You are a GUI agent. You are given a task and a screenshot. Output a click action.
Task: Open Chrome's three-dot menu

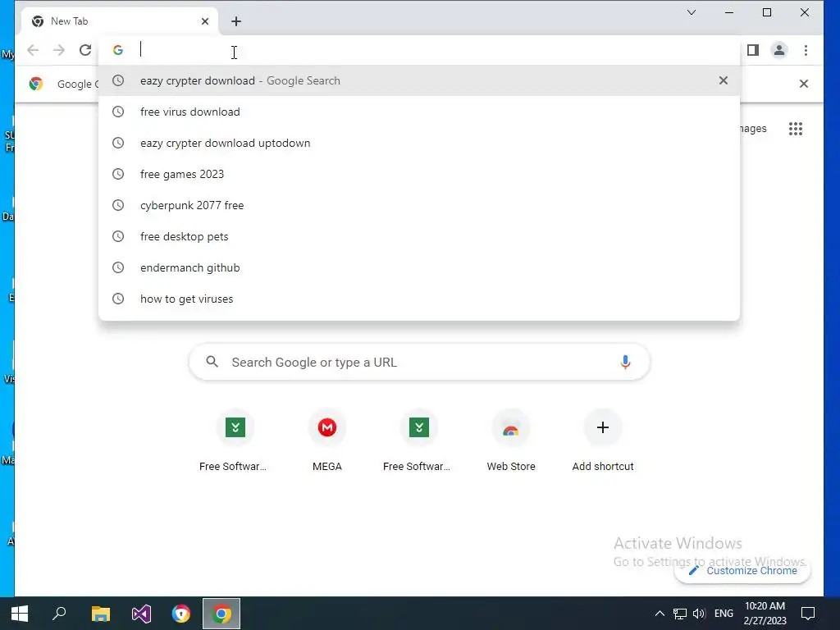tap(806, 50)
